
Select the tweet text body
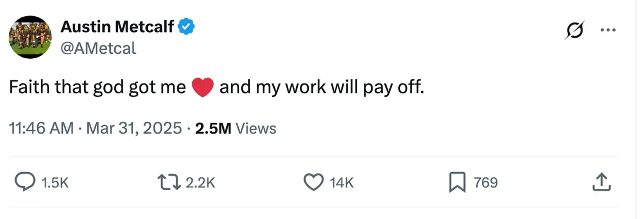216,86
